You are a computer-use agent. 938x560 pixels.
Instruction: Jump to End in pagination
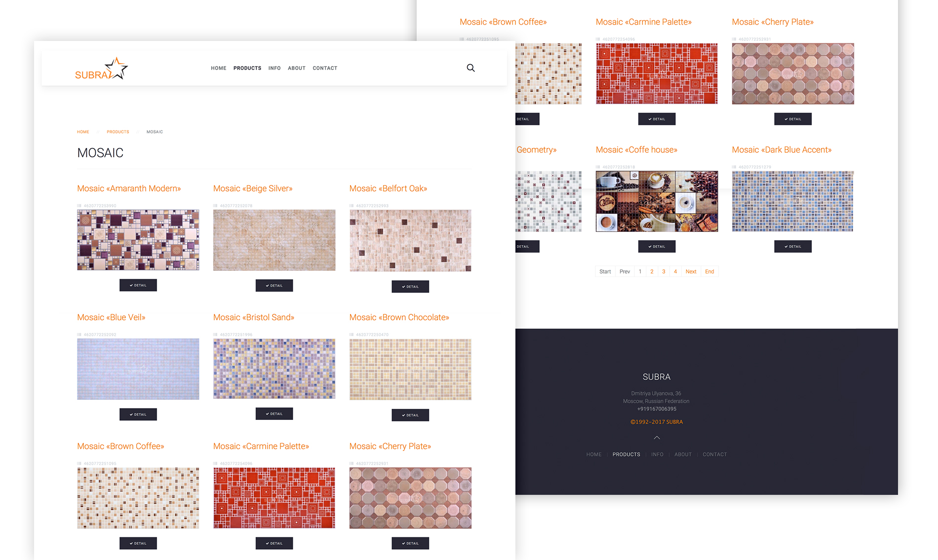click(x=709, y=271)
